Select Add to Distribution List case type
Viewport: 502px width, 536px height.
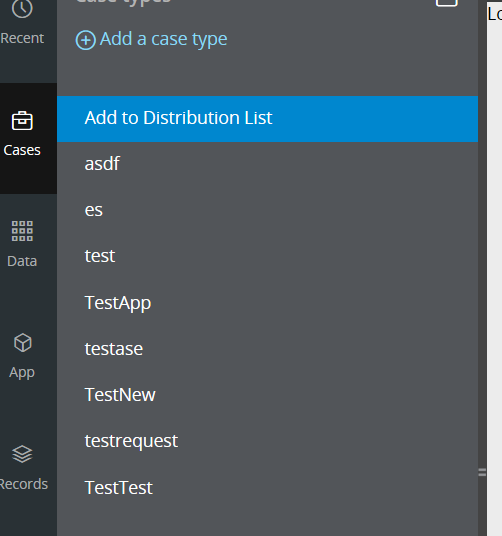click(x=267, y=119)
